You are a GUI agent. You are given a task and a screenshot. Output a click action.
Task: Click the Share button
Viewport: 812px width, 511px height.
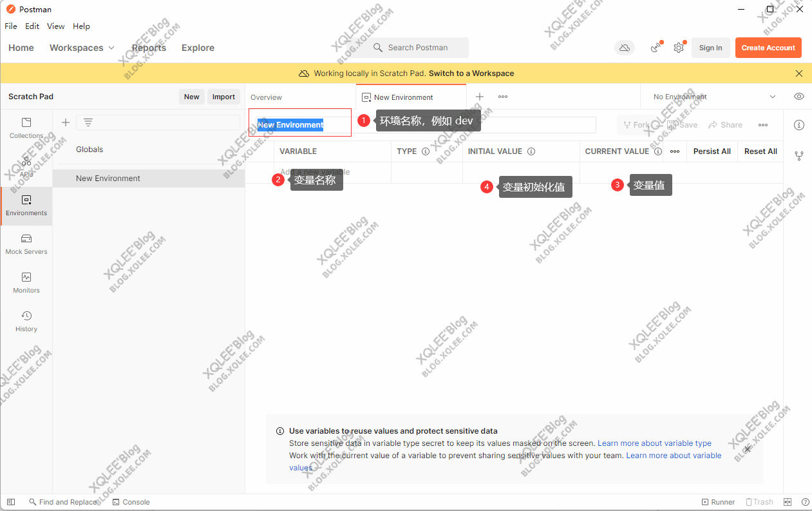pos(726,125)
